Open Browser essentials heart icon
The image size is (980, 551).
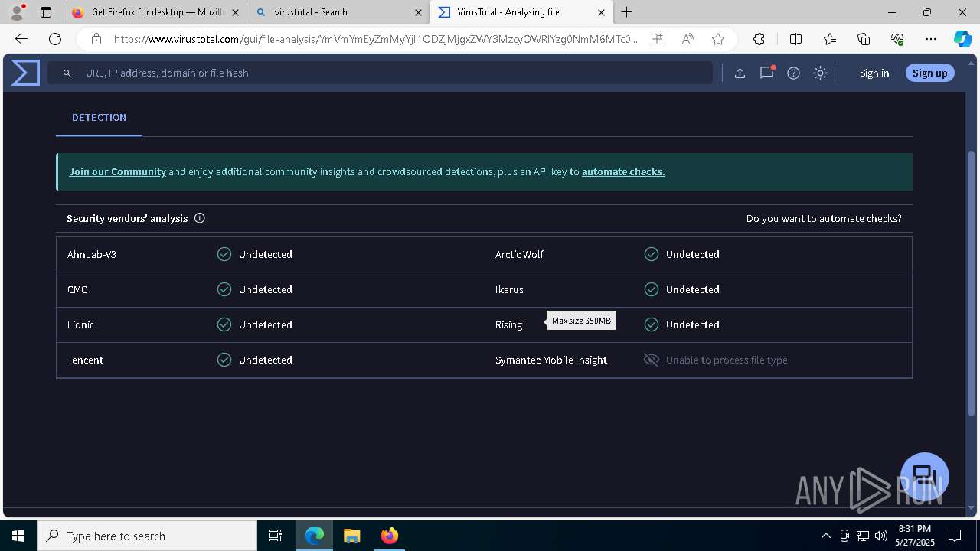coord(897,39)
